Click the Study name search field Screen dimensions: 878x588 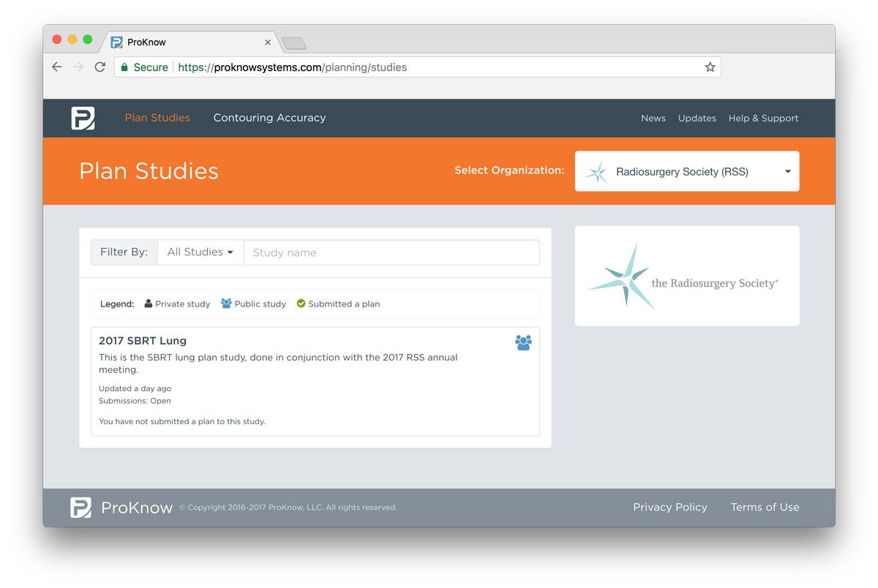point(391,252)
